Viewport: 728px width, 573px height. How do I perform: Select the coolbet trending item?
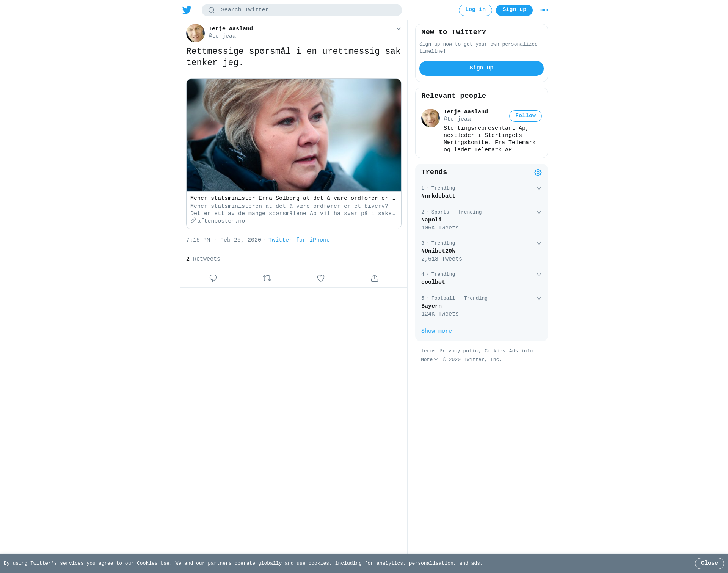pyautogui.click(x=482, y=279)
